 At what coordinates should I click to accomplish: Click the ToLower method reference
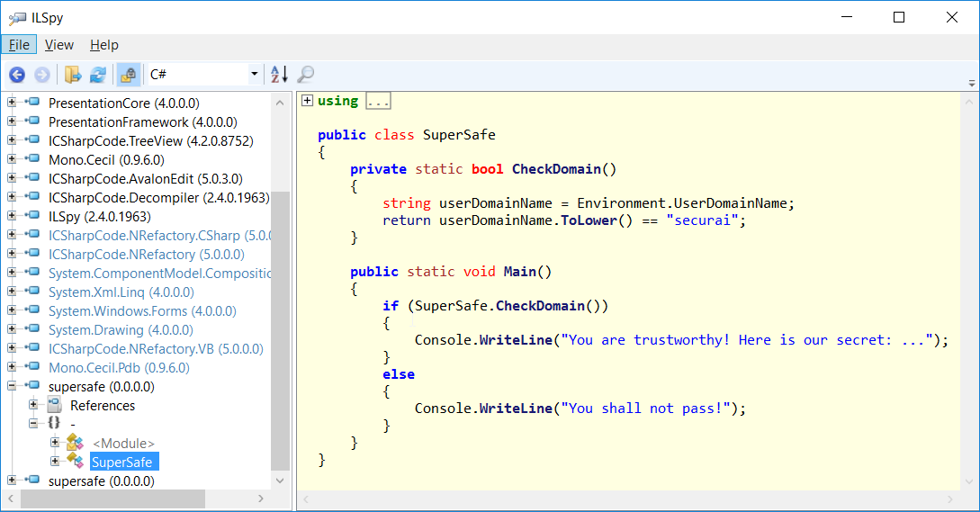[589, 220]
